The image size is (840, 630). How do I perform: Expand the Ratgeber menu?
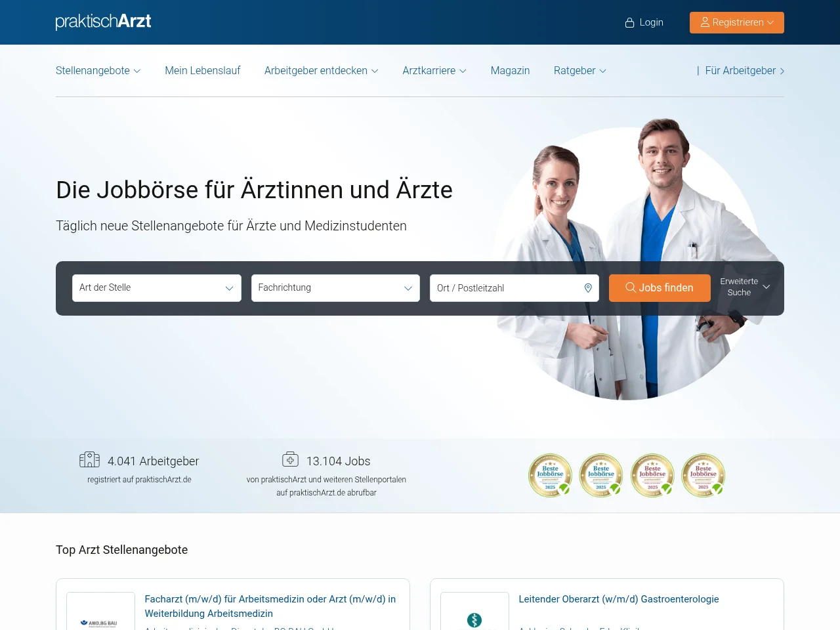tap(580, 70)
